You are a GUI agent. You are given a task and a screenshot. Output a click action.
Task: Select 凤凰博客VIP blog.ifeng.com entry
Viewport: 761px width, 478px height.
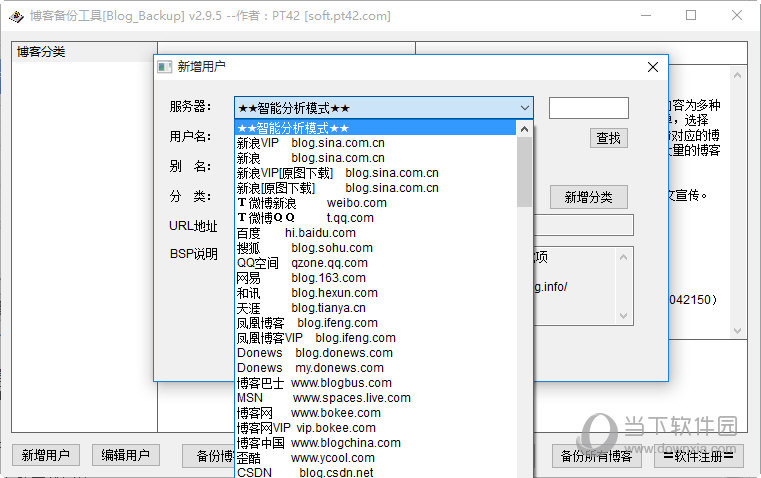coord(375,338)
